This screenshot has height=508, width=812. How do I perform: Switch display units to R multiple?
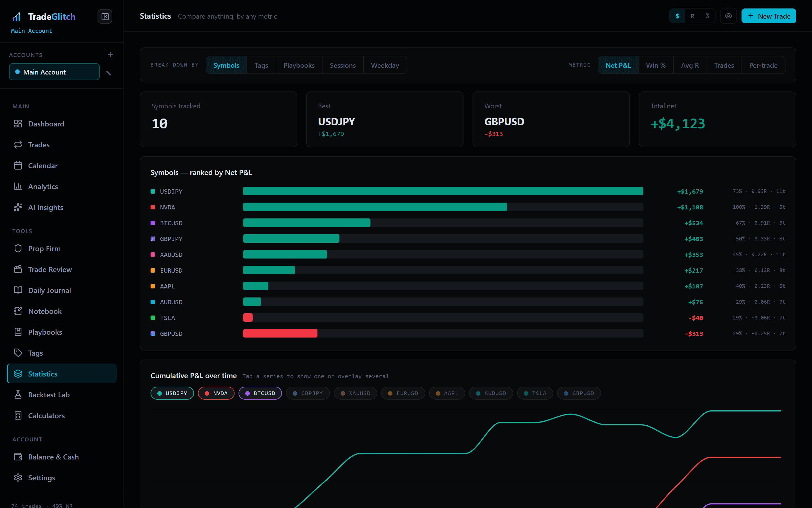692,16
